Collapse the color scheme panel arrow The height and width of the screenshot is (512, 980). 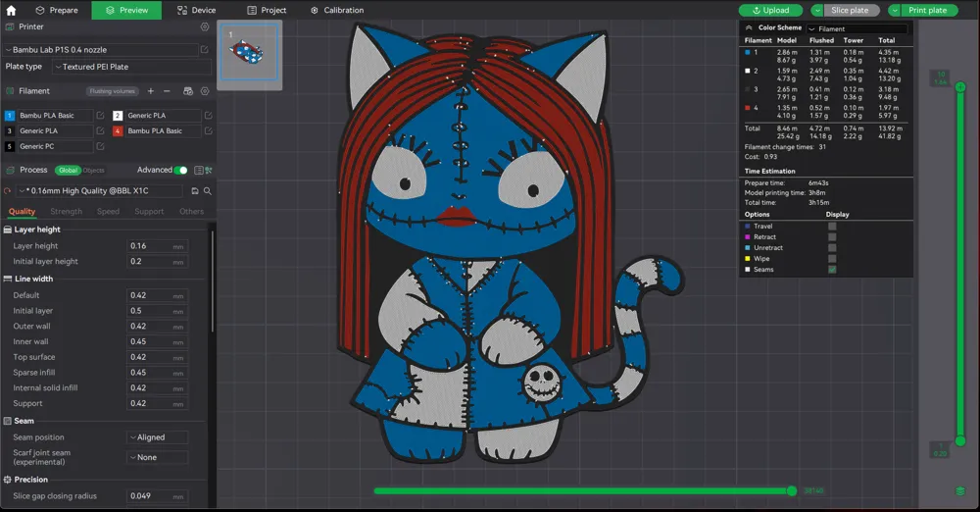click(x=748, y=27)
